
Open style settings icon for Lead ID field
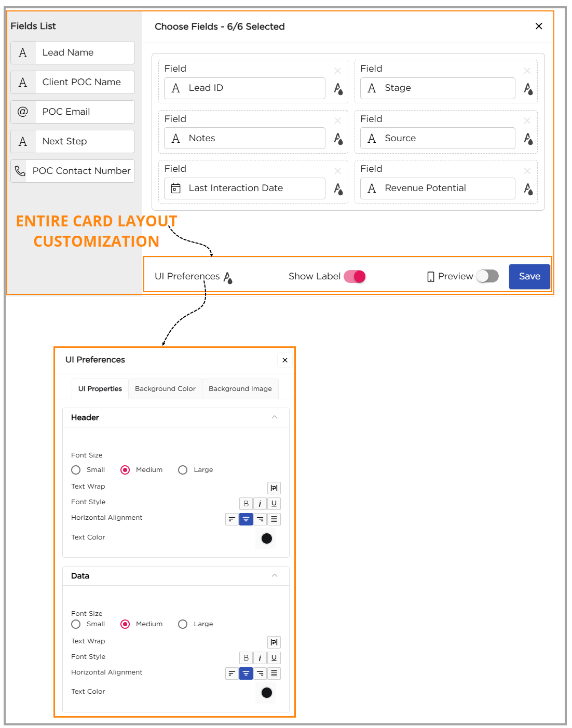click(338, 89)
